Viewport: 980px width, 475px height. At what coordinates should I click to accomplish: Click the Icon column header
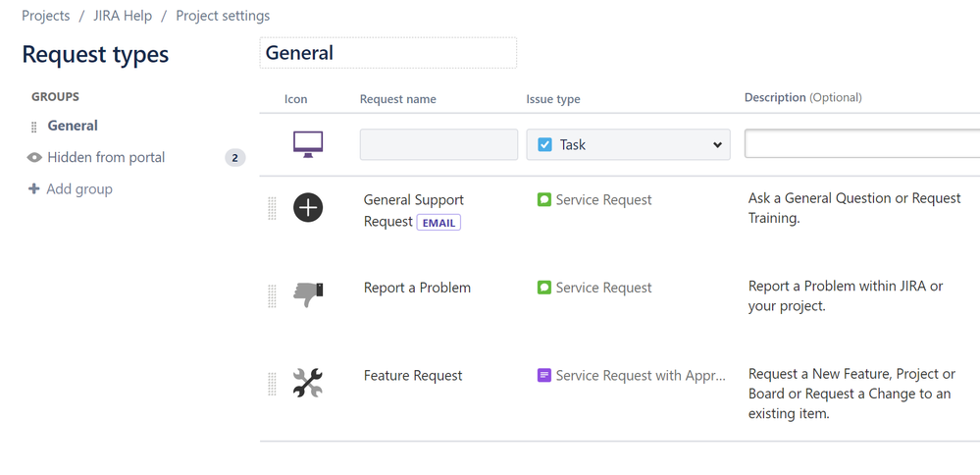tap(295, 99)
